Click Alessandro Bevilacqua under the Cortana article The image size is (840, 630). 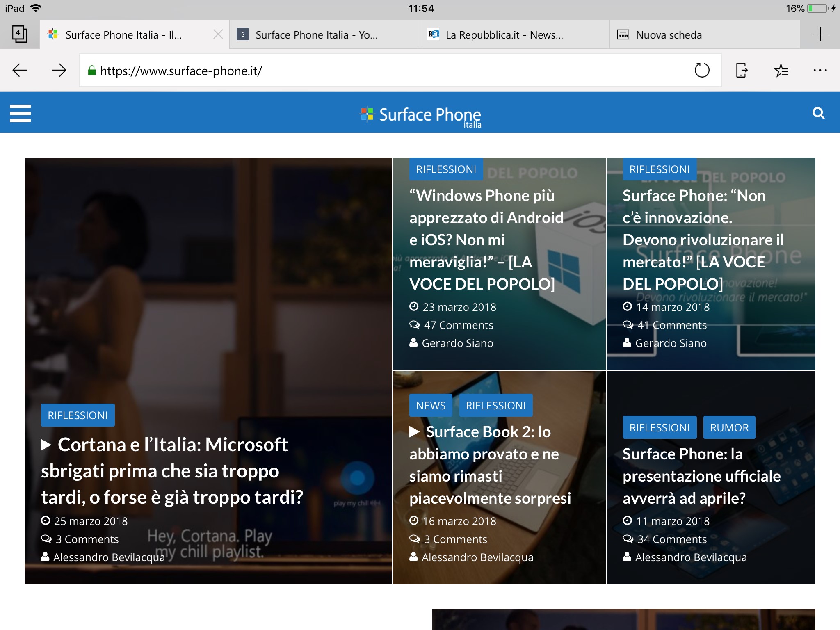[x=109, y=557]
